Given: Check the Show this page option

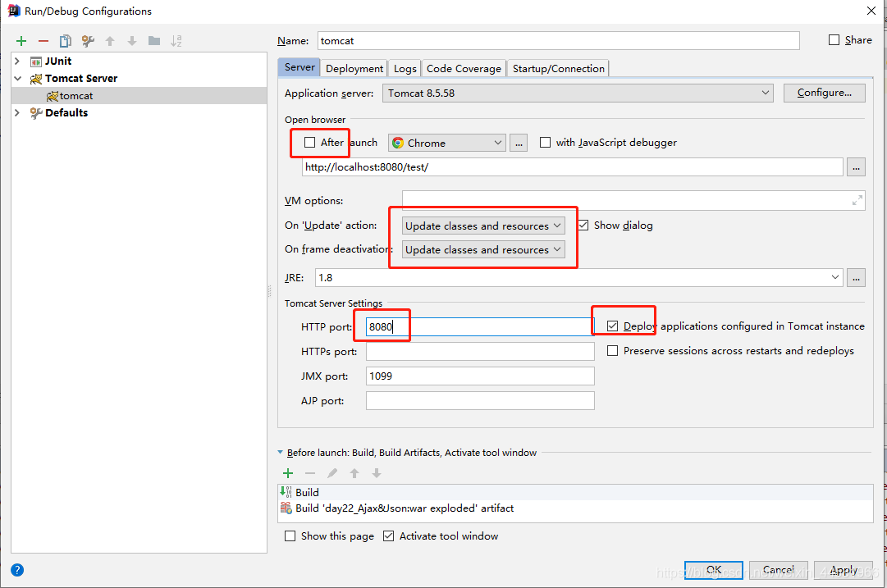Looking at the screenshot, I should [x=290, y=536].
